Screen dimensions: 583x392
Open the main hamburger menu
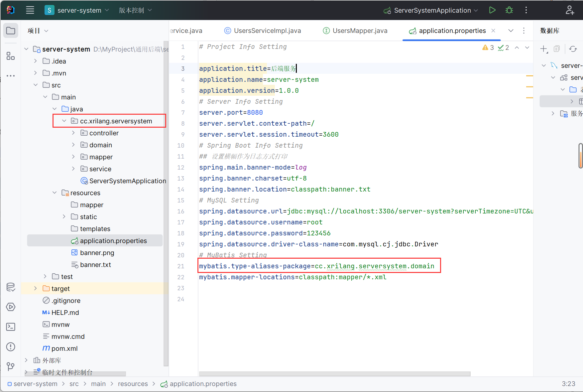(x=30, y=10)
